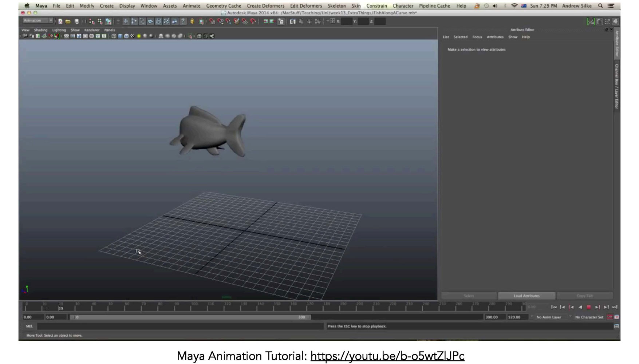
Task: Click the green-bracketed modeling toolkit icon
Action: pyautogui.click(x=591, y=21)
